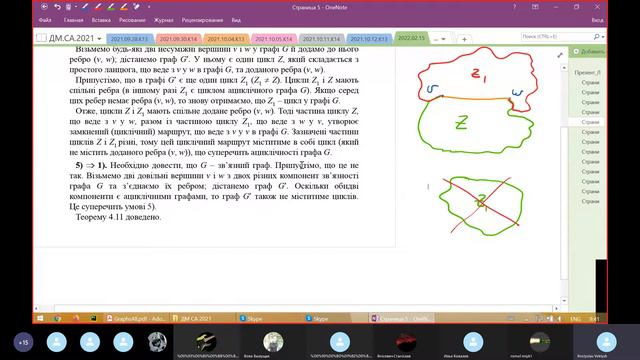Switch to section tab 2021.09.30.К14

coord(178,39)
